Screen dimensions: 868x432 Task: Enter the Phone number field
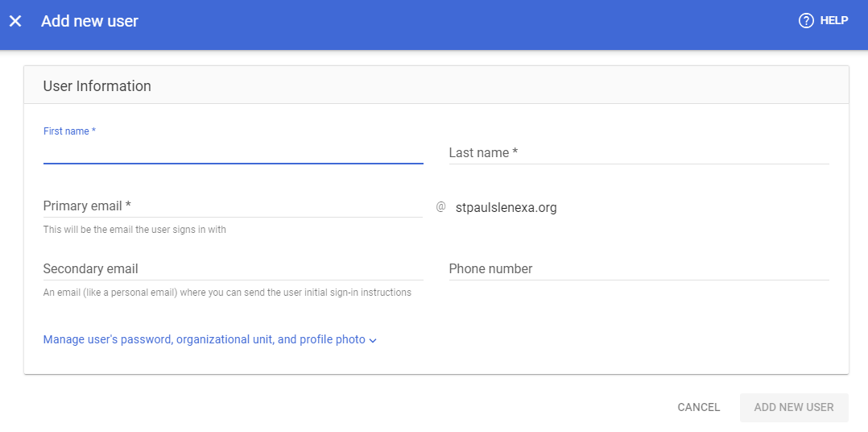click(x=639, y=269)
